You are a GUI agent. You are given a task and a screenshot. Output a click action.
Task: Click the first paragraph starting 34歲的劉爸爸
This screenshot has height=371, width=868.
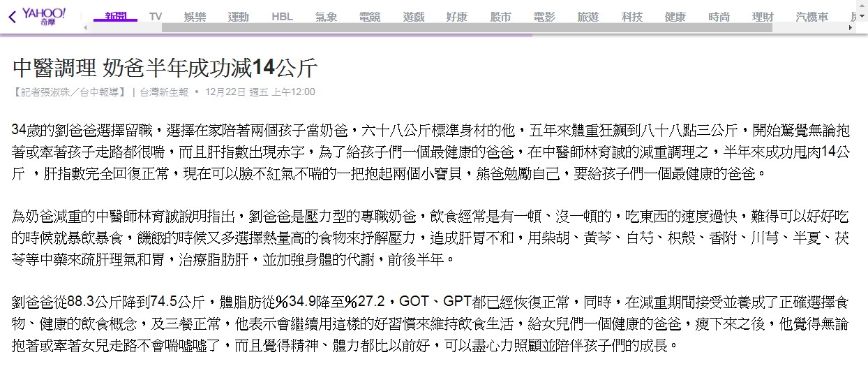click(x=431, y=152)
